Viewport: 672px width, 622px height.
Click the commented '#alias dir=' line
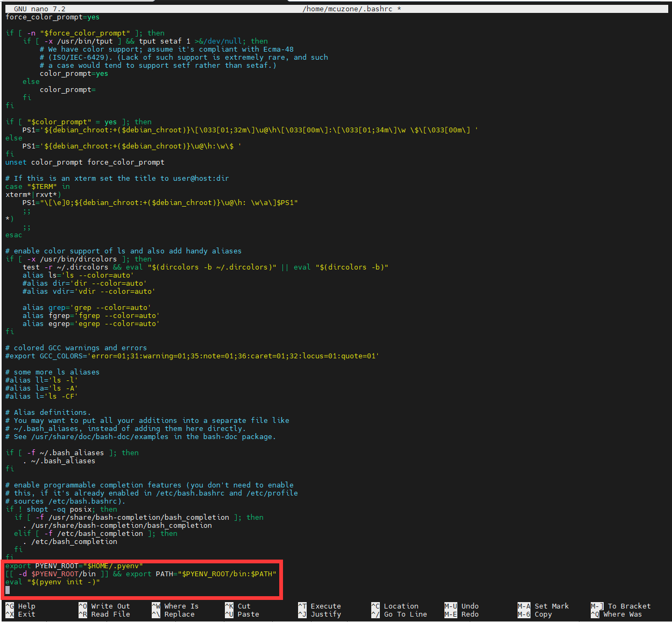(84, 283)
